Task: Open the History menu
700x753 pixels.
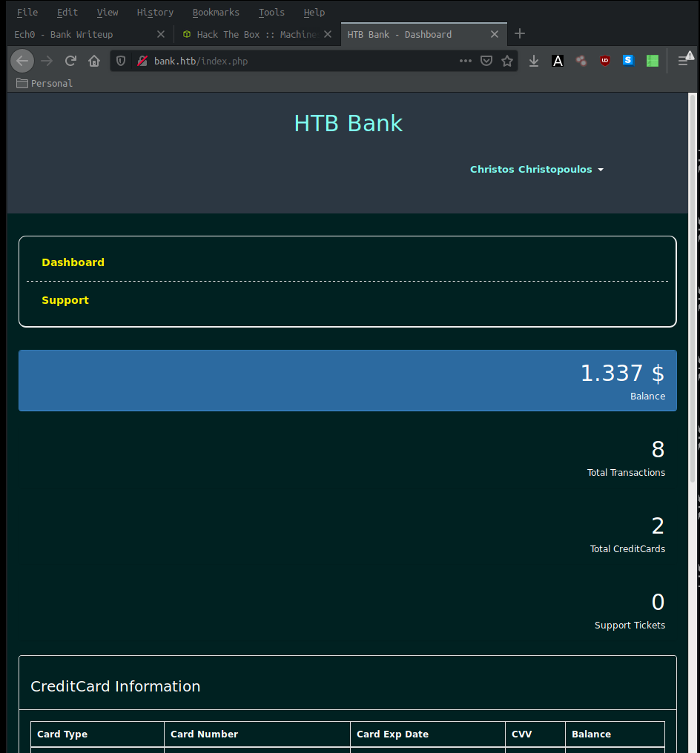Action: 155,12
